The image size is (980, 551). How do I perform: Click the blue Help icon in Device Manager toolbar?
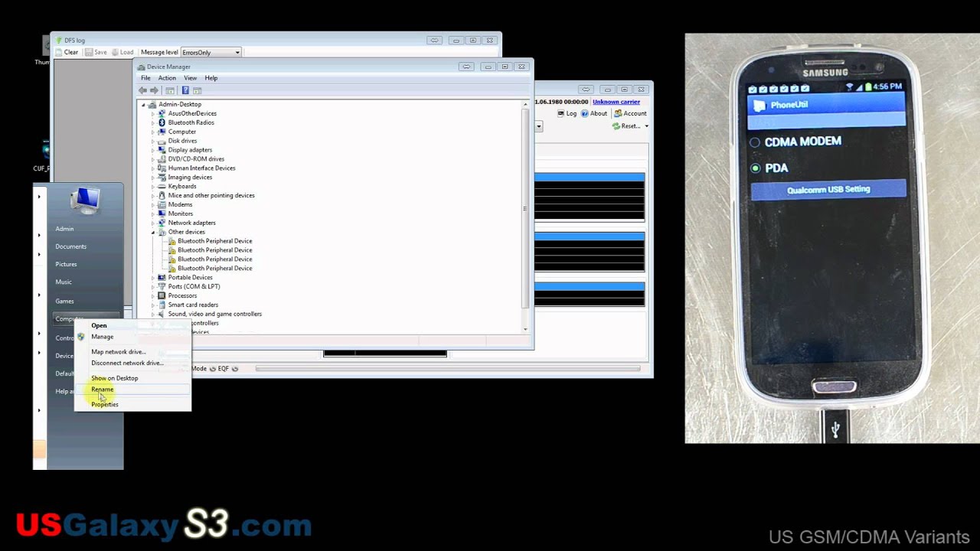coord(185,90)
